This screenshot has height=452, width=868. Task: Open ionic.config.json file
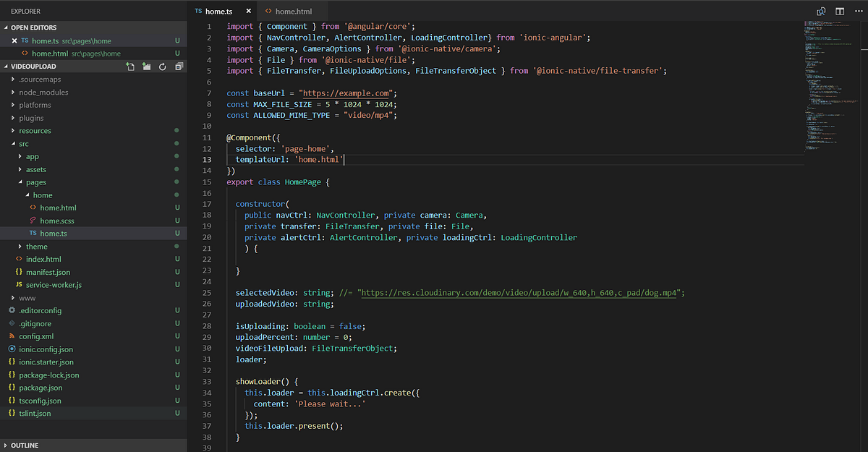tap(93, 349)
